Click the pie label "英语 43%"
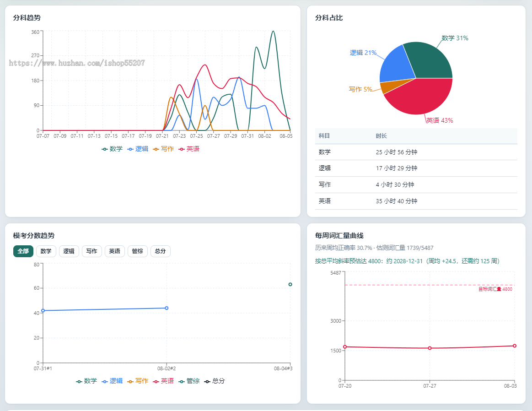 pyautogui.click(x=440, y=120)
